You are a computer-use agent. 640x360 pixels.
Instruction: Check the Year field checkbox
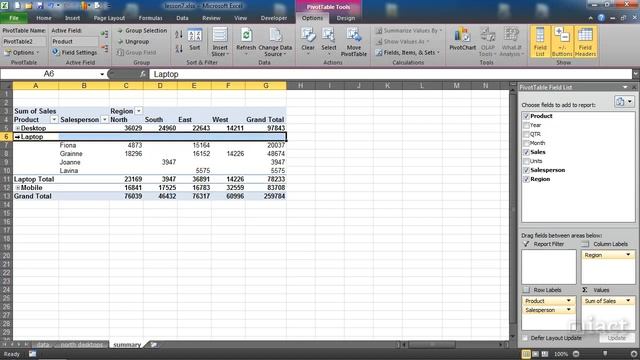click(x=526, y=125)
